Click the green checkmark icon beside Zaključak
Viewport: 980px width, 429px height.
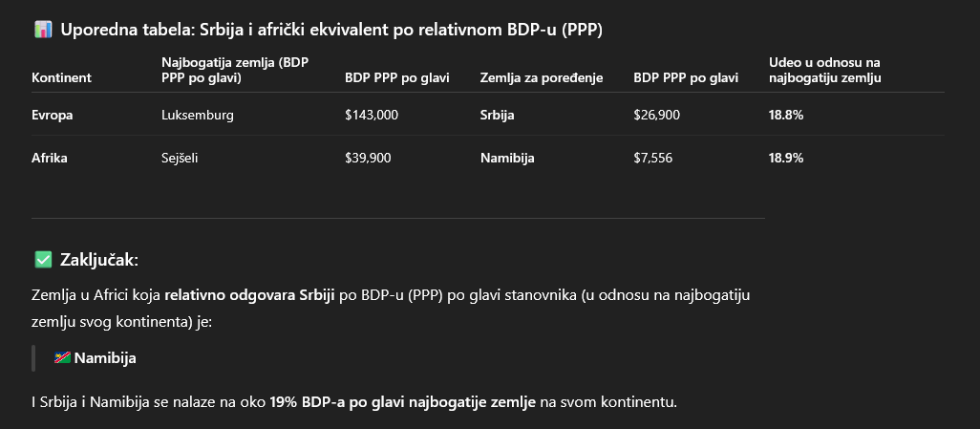point(43,260)
